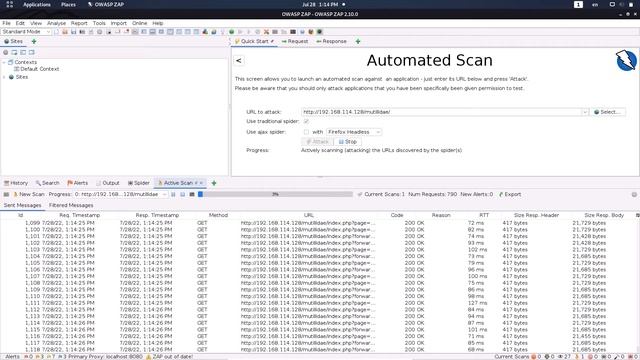Click green plus after Active Scan tab
The image size is (640, 360).
pyautogui.click(x=214, y=183)
